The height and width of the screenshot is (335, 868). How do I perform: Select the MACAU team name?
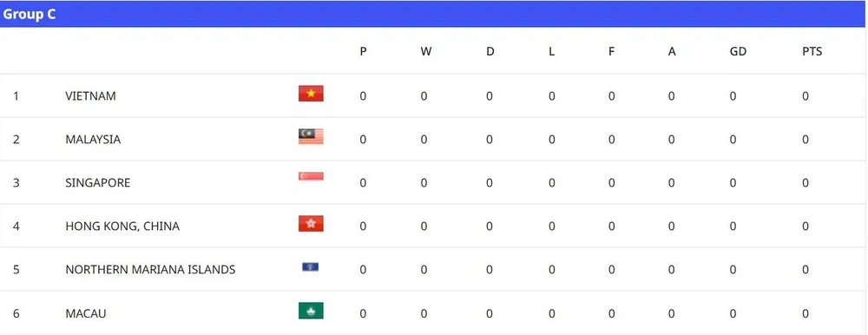[86, 313]
